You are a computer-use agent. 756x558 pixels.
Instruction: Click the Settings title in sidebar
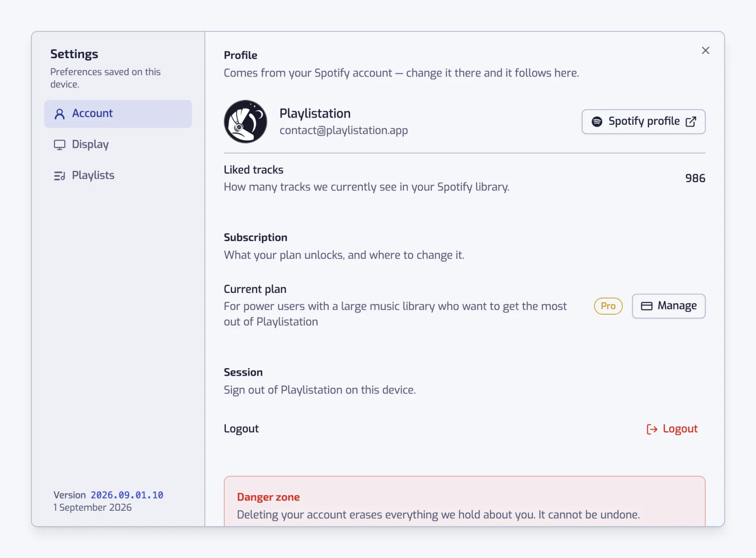tap(74, 54)
